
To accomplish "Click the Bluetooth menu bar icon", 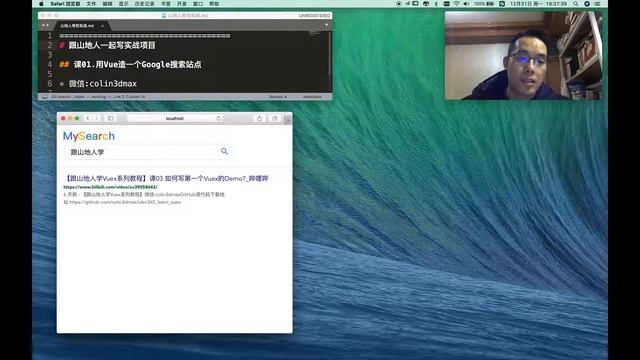I will pyautogui.click(x=436, y=4).
